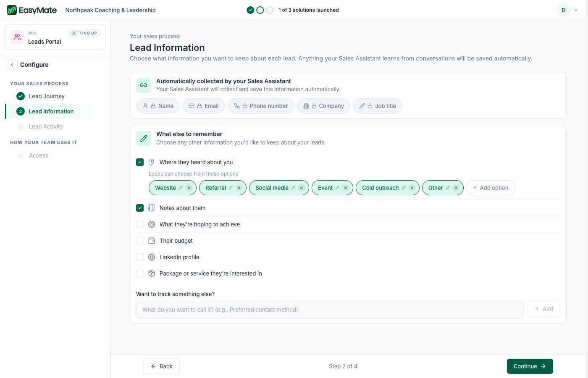Remove the Cold outreach option
This screenshot has width=588, height=378.
[x=412, y=188]
